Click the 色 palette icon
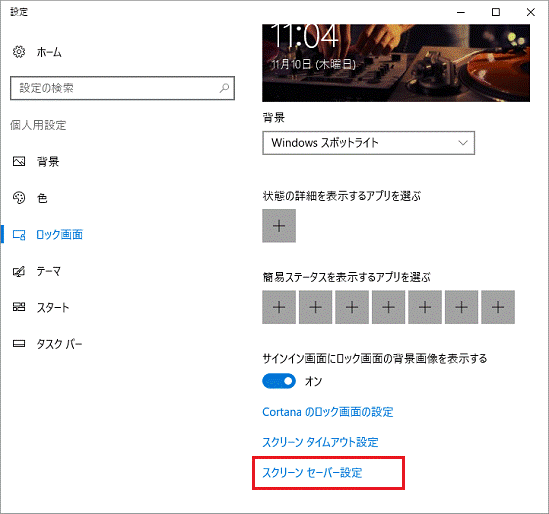 point(19,198)
